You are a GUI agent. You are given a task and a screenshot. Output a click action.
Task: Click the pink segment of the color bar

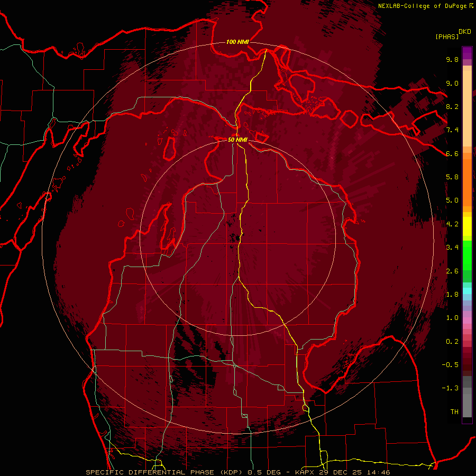[467, 321]
